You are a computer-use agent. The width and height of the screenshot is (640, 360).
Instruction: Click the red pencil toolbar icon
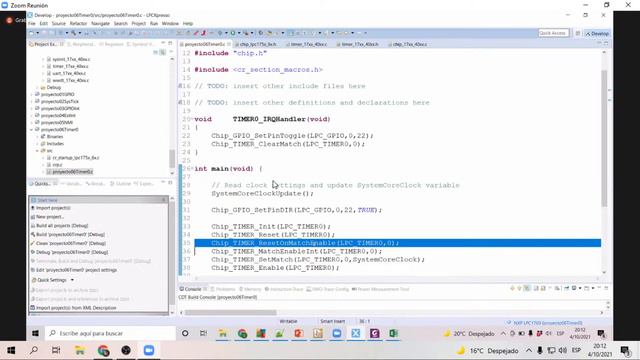coord(196,33)
